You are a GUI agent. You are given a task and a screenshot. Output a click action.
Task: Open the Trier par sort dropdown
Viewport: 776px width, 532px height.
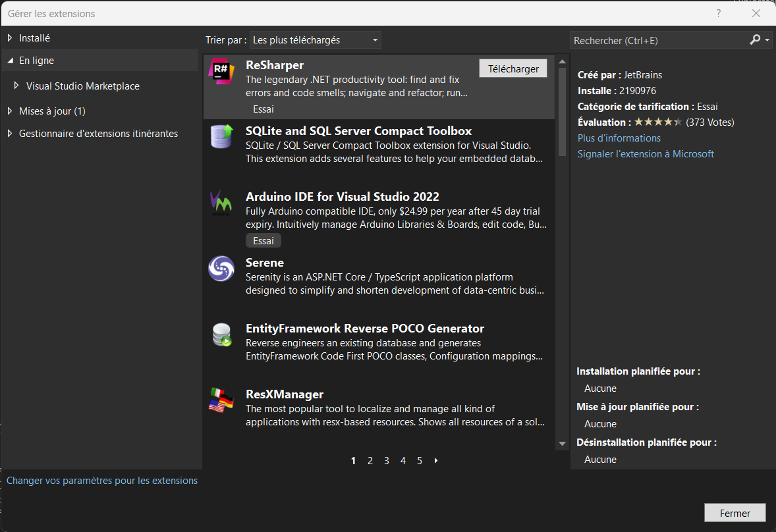[x=316, y=40]
